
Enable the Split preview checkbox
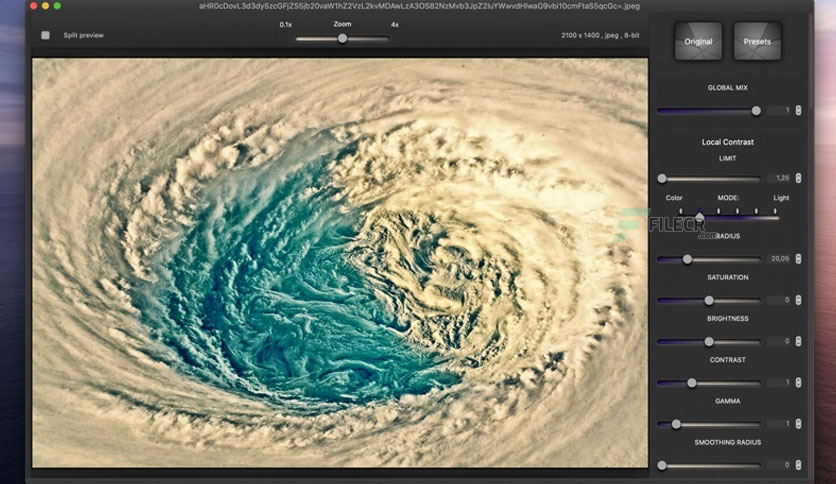point(45,35)
